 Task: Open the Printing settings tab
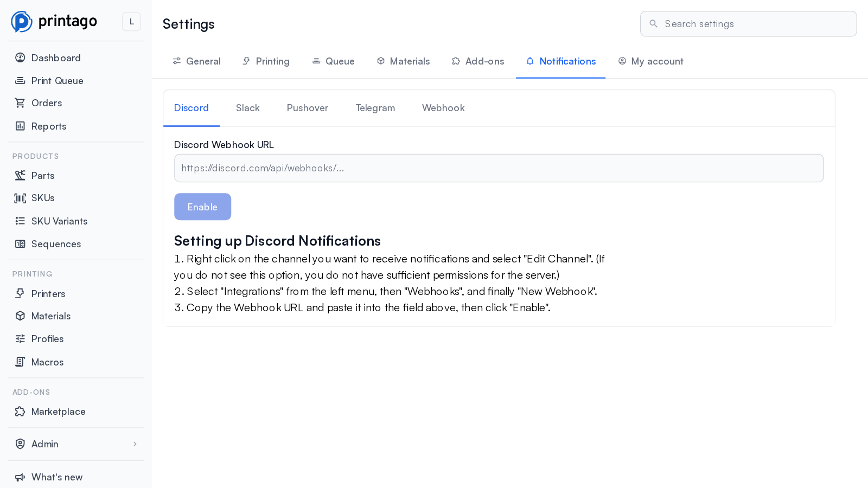[266, 61]
